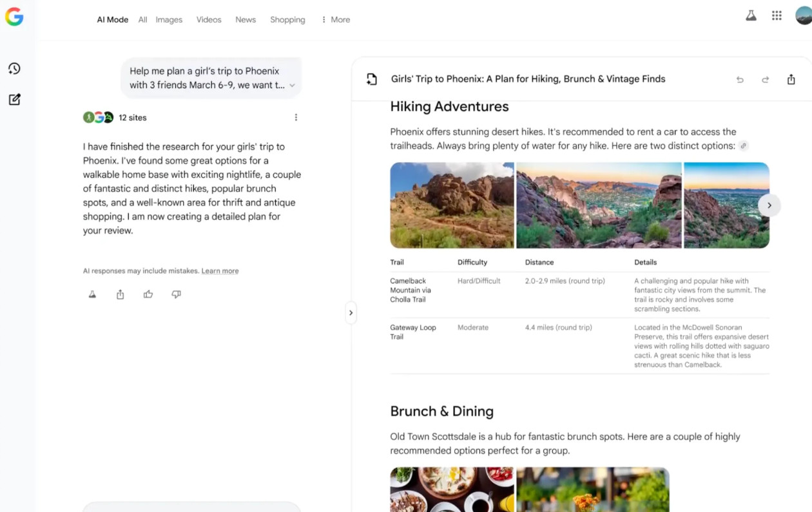Viewport: 812px width, 512px height.
Task: Open the Learn more link
Action: (x=220, y=271)
